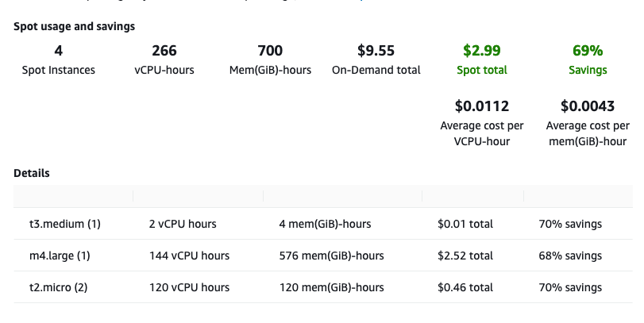Click the $2.52 total cell
The image size is (644, 323).
pyautogui.click(x=465, y=256)
